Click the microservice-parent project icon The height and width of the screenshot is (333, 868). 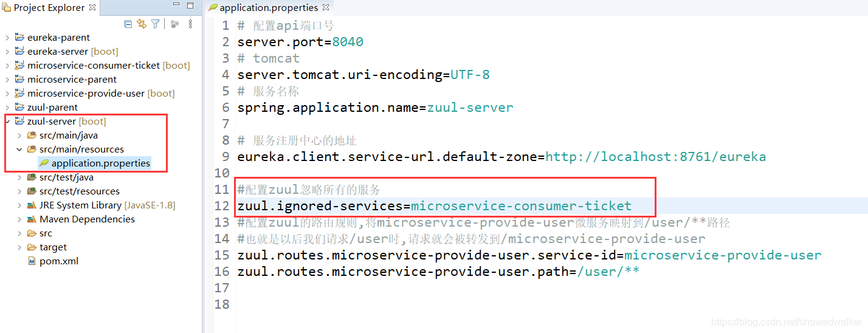click(19, 79)
